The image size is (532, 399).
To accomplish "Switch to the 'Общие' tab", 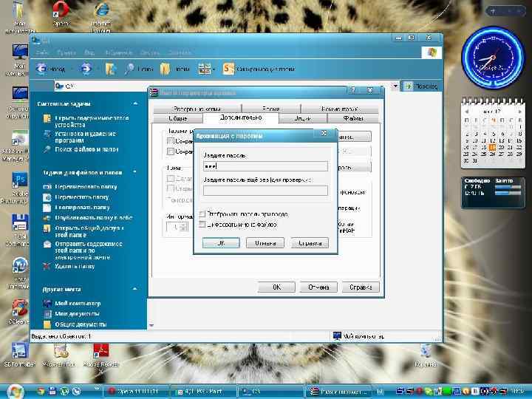I will pyautogui.click(x=178, y=118).
